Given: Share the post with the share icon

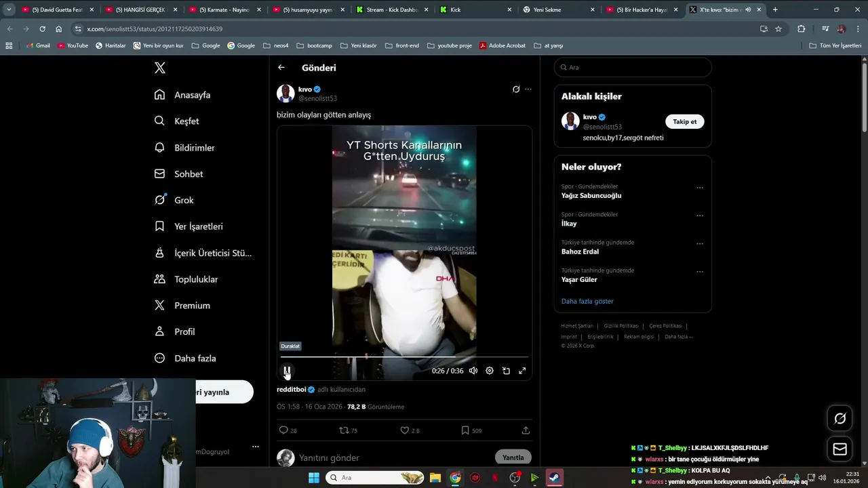Looking at the screenshot, I should (x=526, y=430).
